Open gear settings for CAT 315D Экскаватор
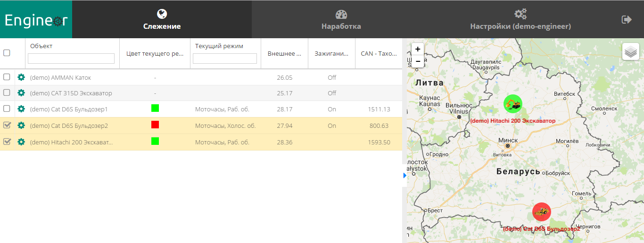Image resolution: width=644 pixels, height=243 pixels. click(21, 93)
